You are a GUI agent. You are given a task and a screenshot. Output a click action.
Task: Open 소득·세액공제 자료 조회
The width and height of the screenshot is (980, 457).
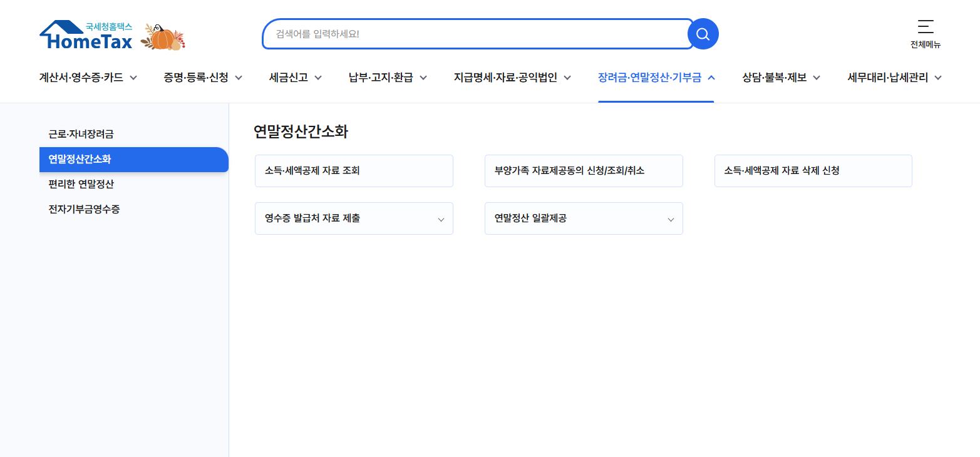coord(353,170)
